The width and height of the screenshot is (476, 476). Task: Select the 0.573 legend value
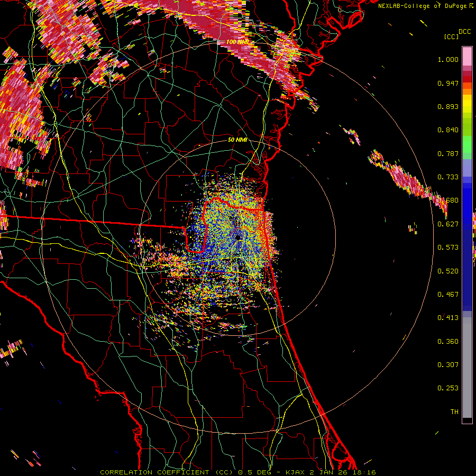448,248
